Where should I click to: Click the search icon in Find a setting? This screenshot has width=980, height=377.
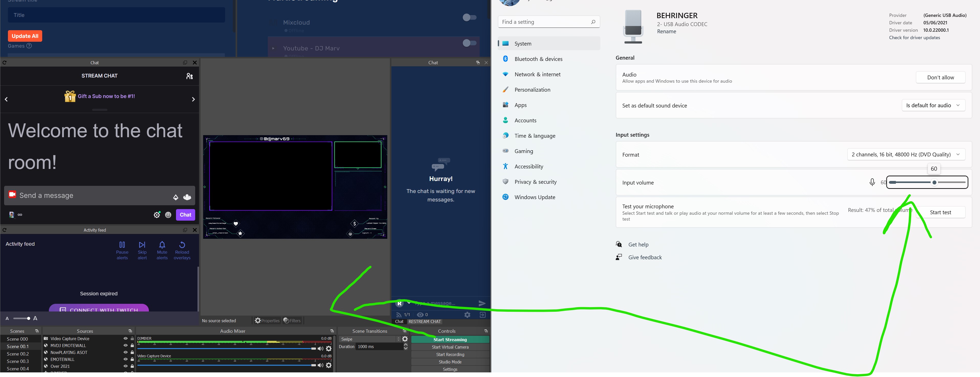pos(593,22)
